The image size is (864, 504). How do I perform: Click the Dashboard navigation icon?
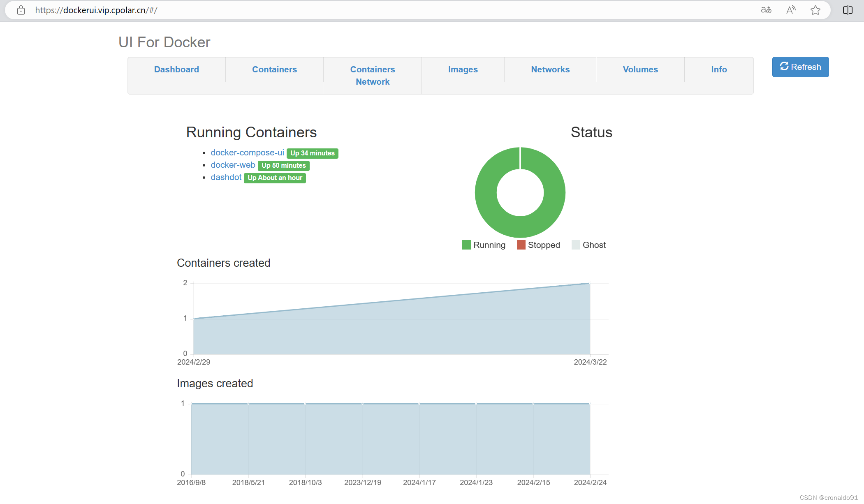pos(177,69)
